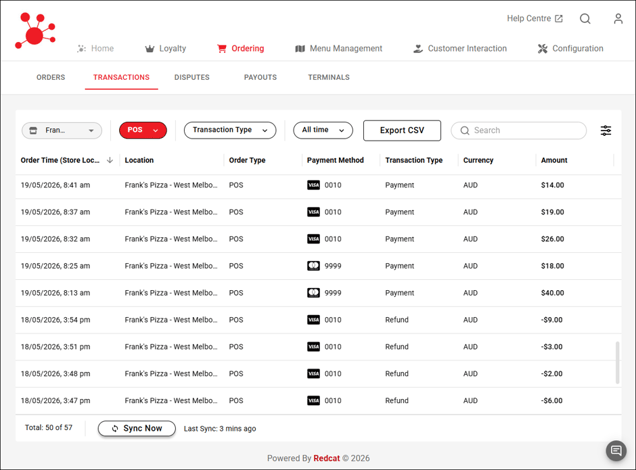Click the Menu Management map icon

(x=300, y=49)
